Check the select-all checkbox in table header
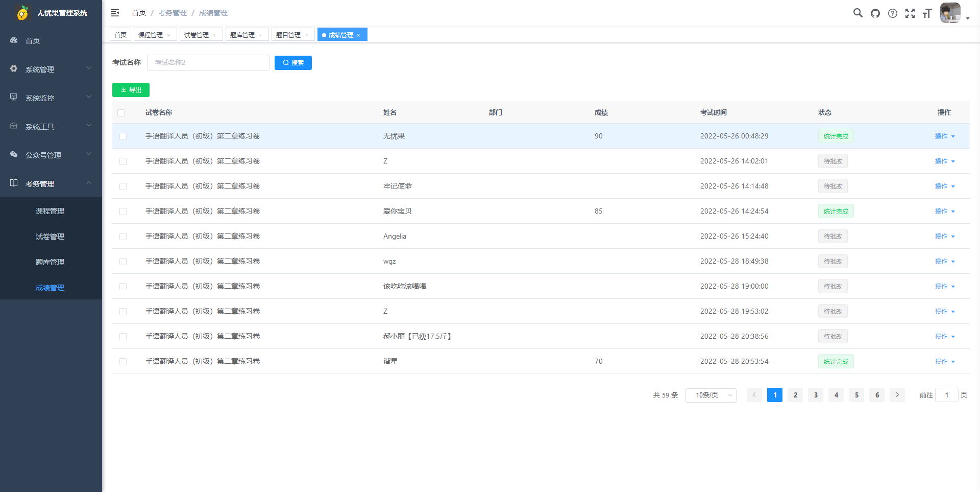The height and width of the screenshot is (492, 980). (121, 113)
